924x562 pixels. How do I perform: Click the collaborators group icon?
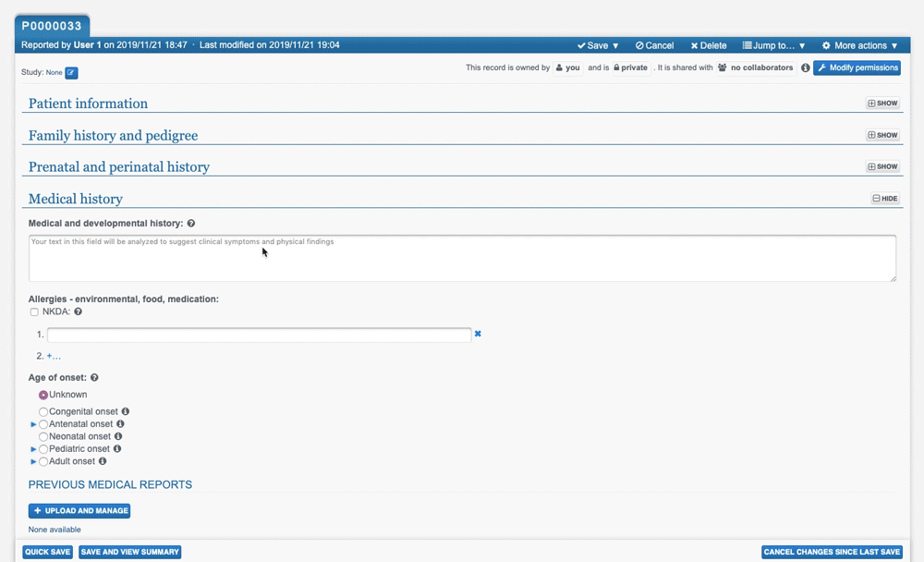pos(723,67)
